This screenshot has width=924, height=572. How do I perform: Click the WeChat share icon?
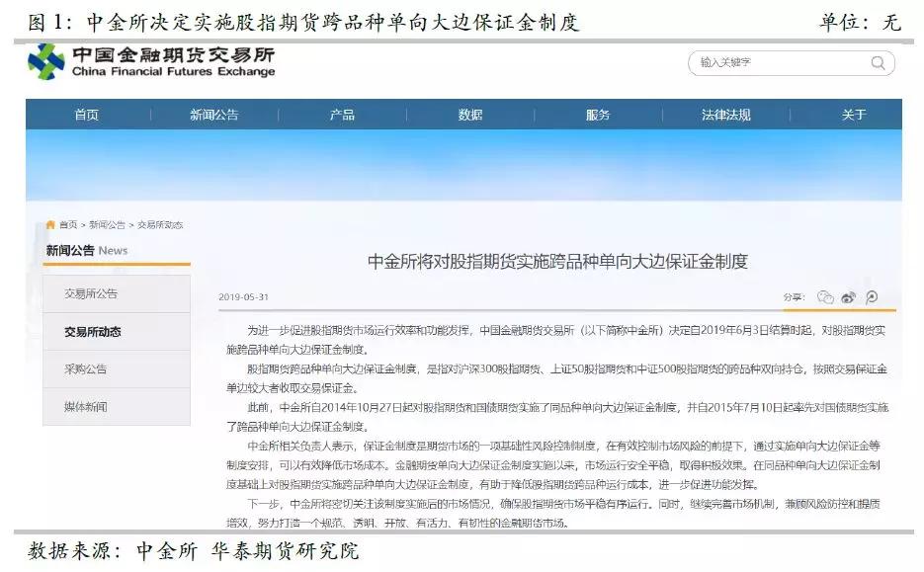826,296
